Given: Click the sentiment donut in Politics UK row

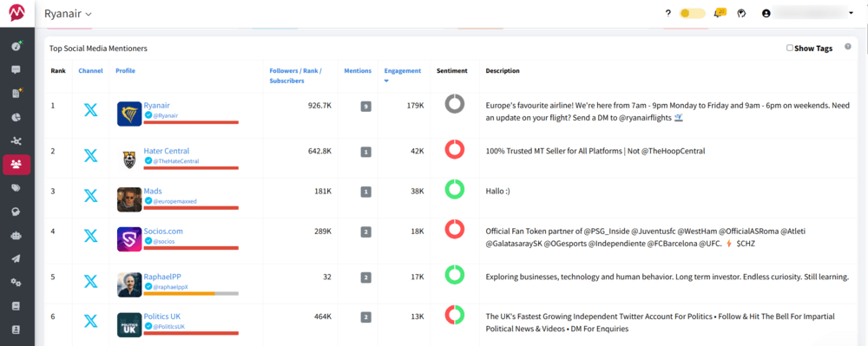Looking at the screenshot, I should [455, 316].
